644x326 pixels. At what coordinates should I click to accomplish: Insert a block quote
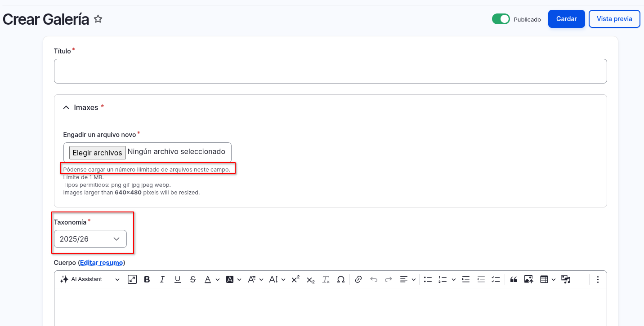(x=514, y=279)
